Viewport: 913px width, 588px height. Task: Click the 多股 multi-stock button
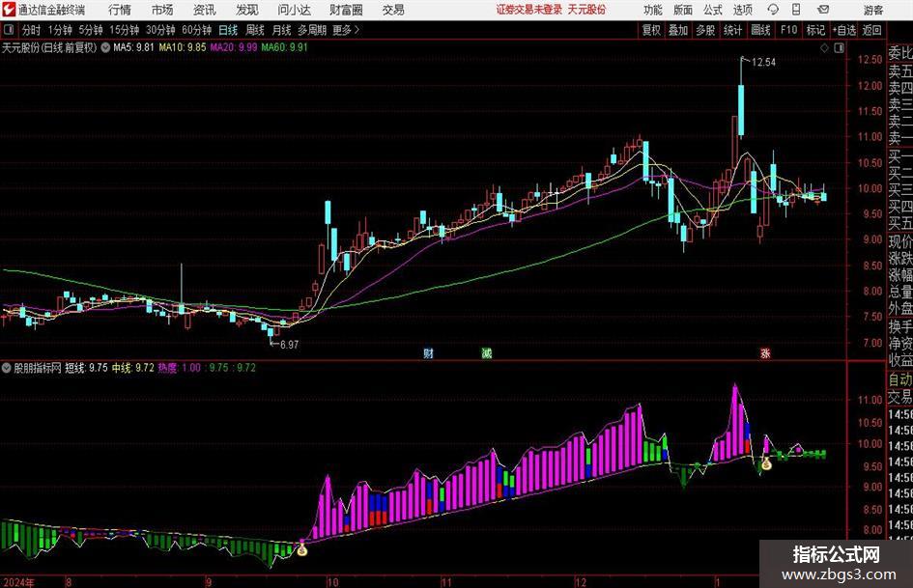[705, 30]
